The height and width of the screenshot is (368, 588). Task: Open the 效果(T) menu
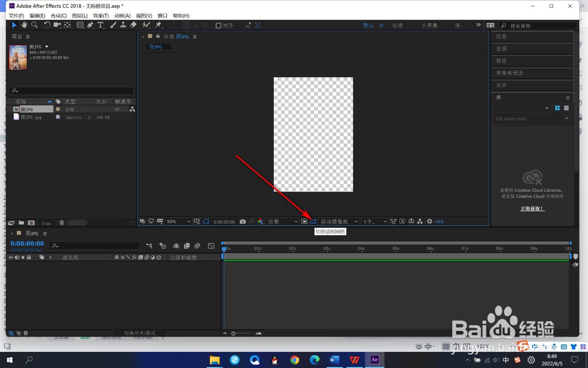point(101,16)
